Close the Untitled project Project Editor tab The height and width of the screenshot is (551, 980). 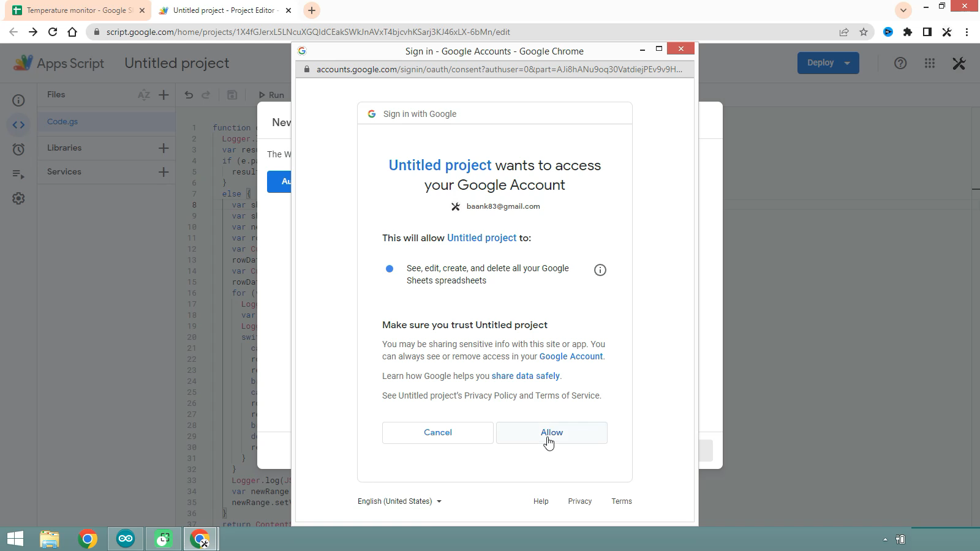pyautogui.click(x=288, y=10)
